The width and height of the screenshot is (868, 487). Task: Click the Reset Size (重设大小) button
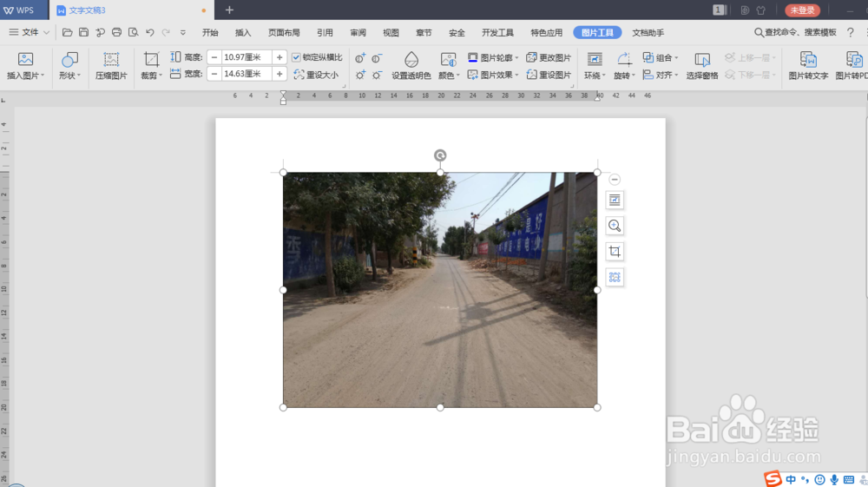[x=316, y=75]
